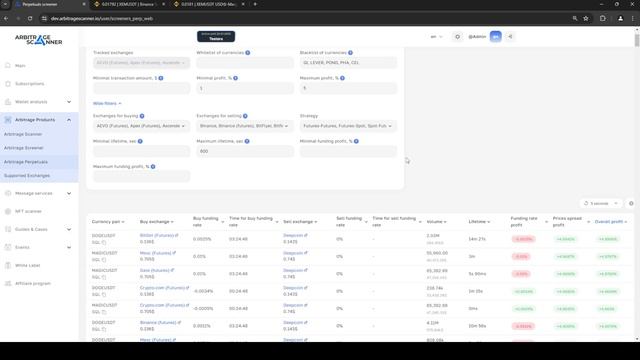Click the info icon beside Whitelist of currencies
Image resolution: width=640 pixels, height=360 pixels.
coord(248,53)
